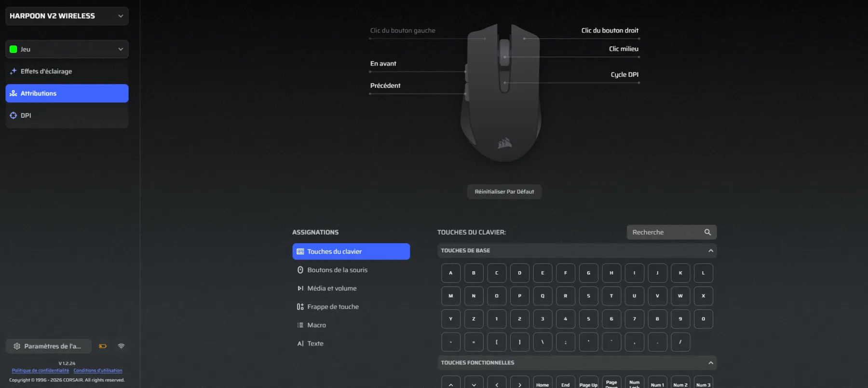The height and width of the screenshot is (388, 868).
Task: Open the HARPOON V2 WIRELESS device dropdown
Action: 67,16
